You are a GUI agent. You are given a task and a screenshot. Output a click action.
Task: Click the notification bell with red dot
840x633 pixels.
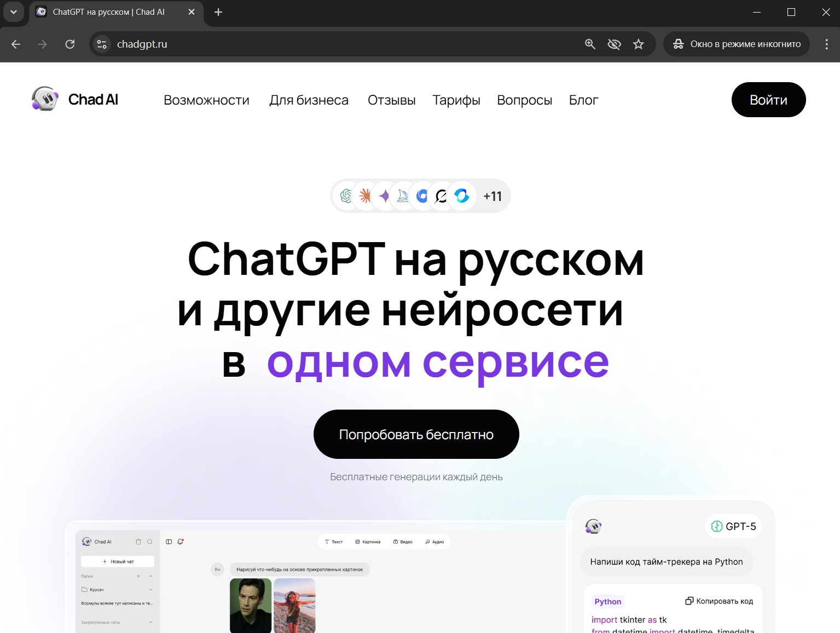click(181, 542)
